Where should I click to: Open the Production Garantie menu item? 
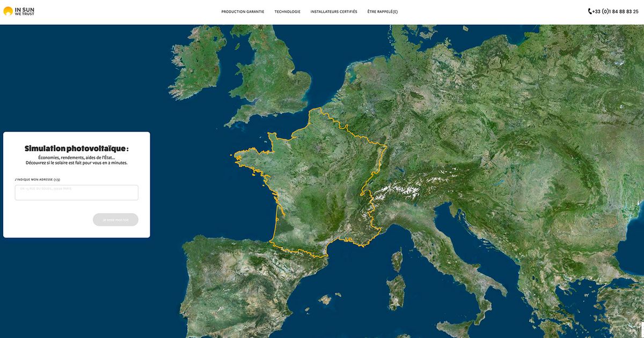(242, 11)
